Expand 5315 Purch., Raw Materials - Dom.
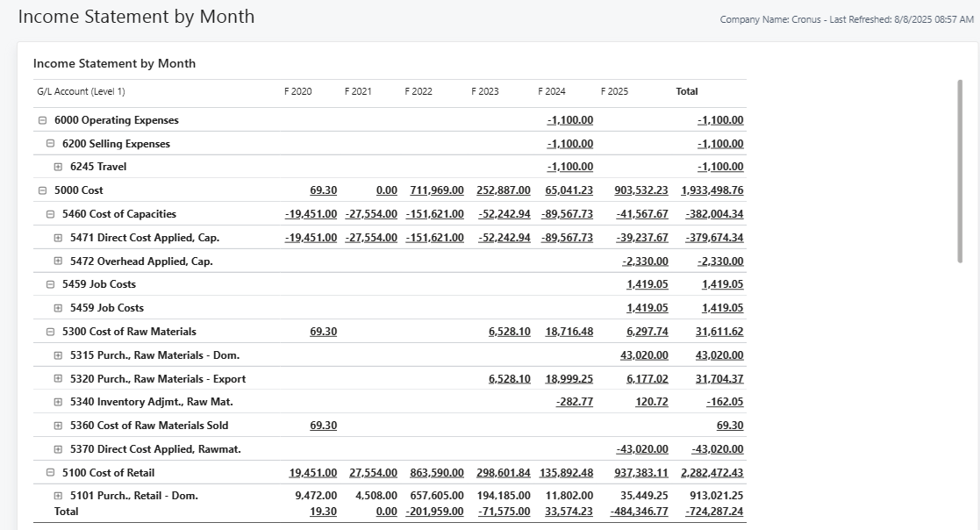The height and width of the screenshot is (530, 980). pos(58,355)
